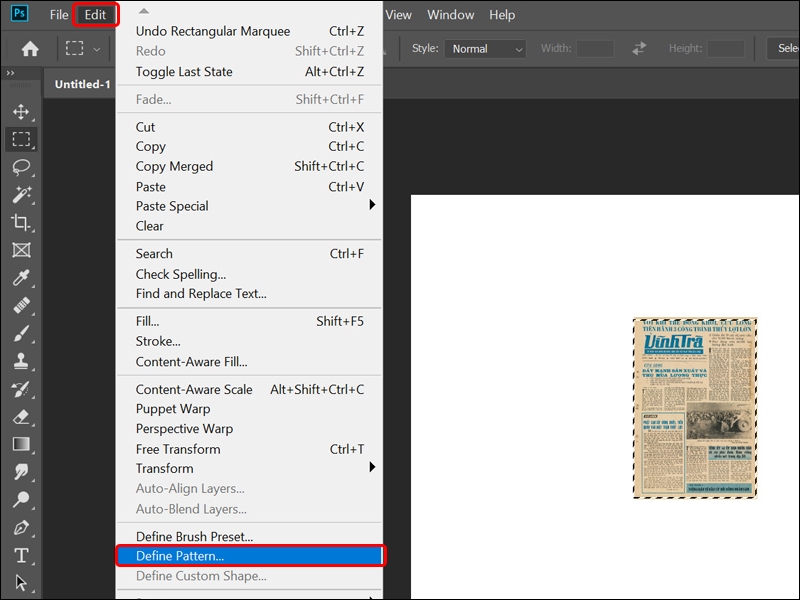
Task: Click the Home icon in options bar
Action: (x=30, y=48)
